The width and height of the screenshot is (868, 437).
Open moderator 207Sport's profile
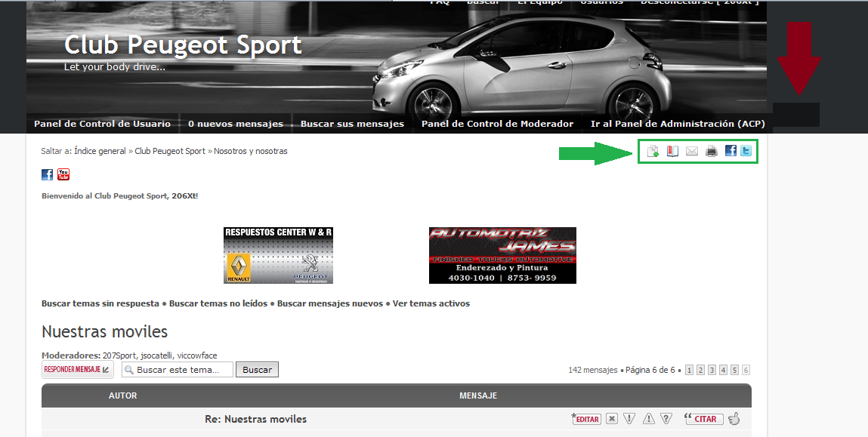(119, 355)
